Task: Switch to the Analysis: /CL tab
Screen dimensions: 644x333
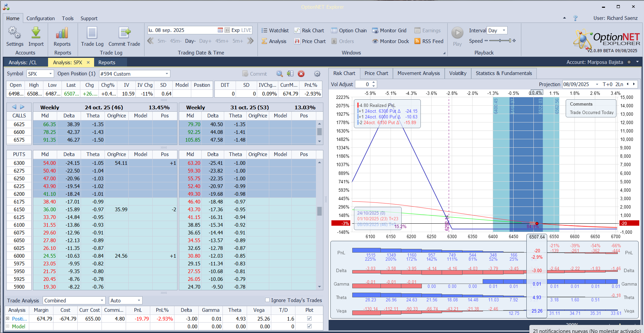Action: pos(23,62)
